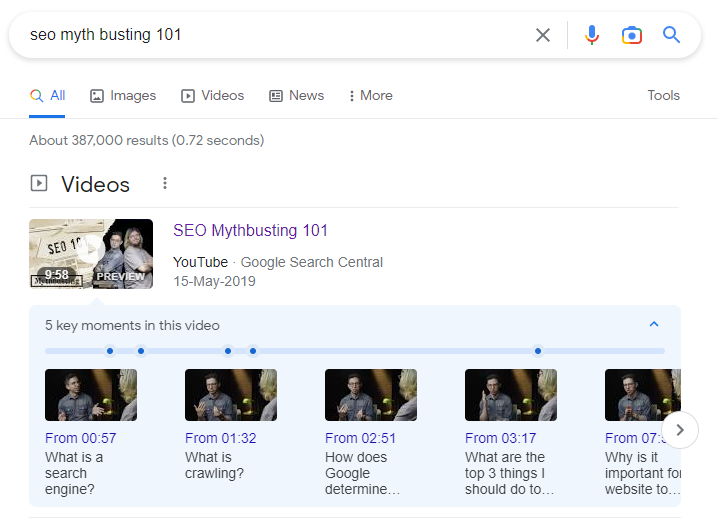
Task: Open the SEO Mythbusting 101 video link
Action: coord(250,230)
